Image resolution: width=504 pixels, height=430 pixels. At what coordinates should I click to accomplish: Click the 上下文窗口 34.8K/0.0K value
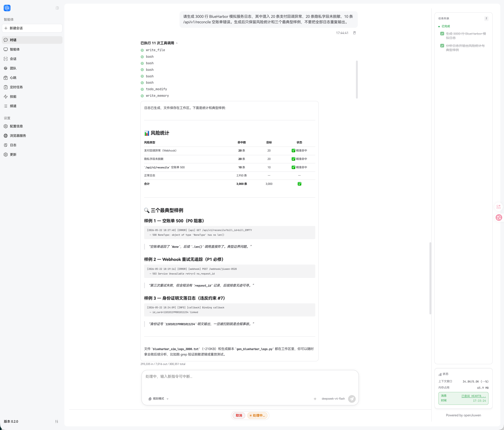(475, 381)
